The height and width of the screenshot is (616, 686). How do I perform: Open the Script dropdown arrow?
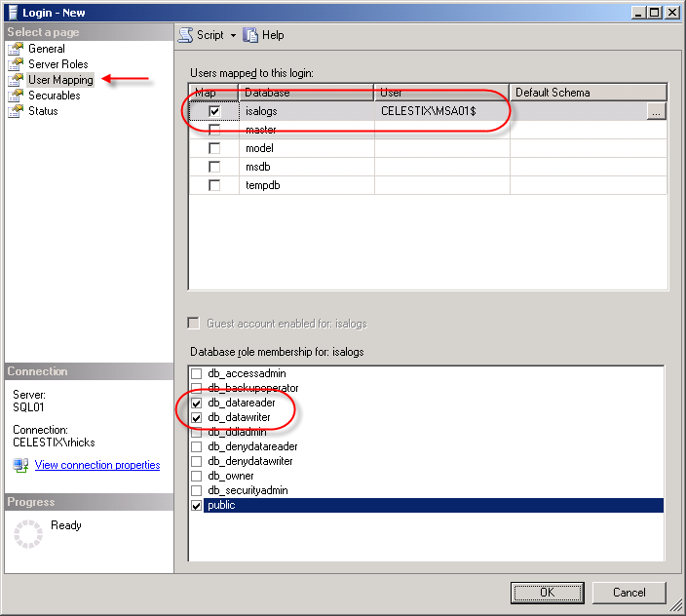(234, 36)
